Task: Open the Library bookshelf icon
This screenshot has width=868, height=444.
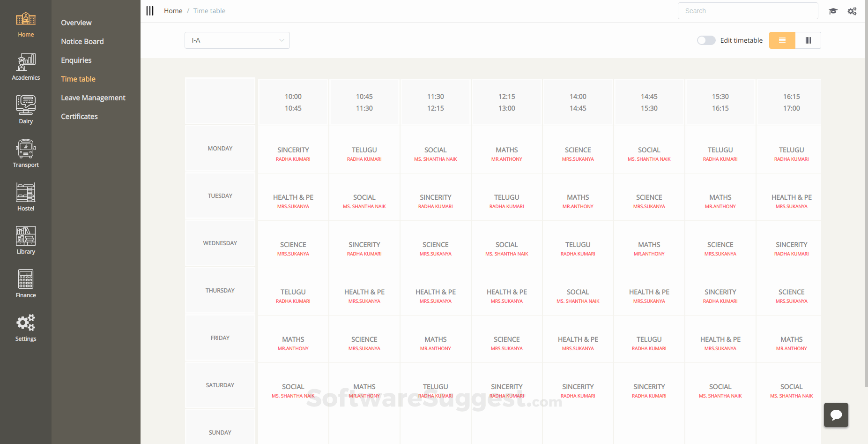Action: (x=26, y=236)
